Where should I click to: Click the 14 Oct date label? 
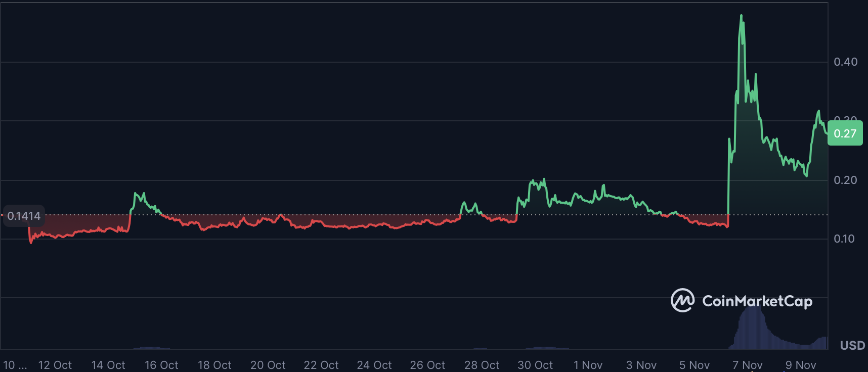tap(108, 365)
